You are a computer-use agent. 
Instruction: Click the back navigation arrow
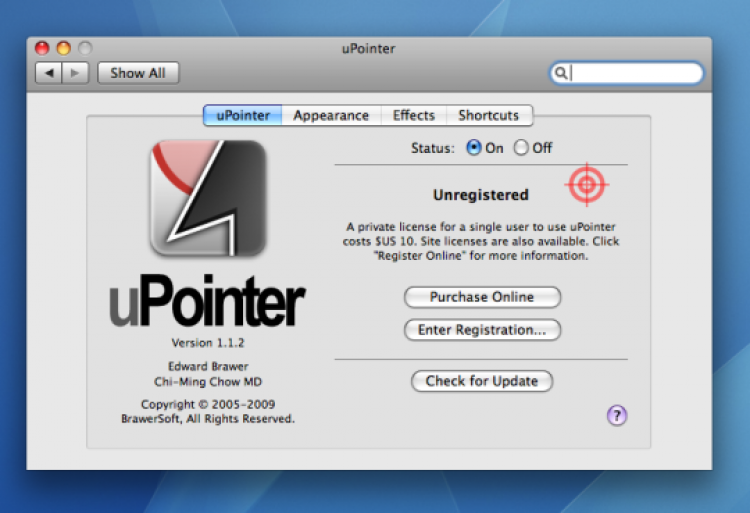tap(49, 73)
